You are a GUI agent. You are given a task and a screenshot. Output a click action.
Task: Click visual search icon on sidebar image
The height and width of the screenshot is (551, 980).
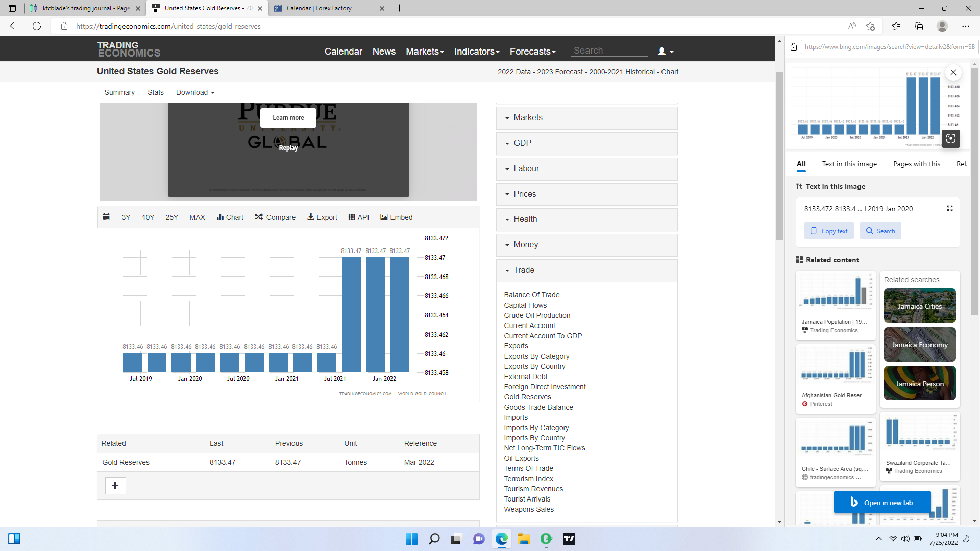click(x=950, y=138)
